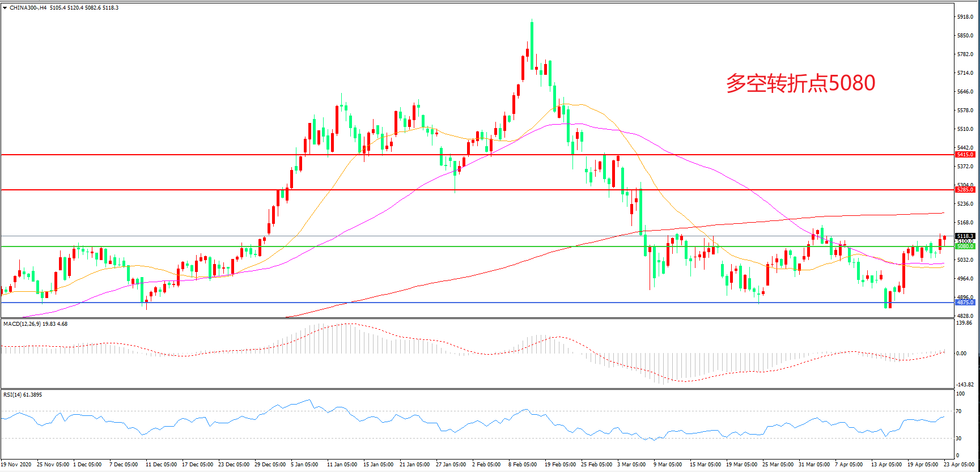Image resolution: width=980 pixels, height=472 pixels.
Task: Click the 5918.0 price axis label
Action: pos(965,17)
